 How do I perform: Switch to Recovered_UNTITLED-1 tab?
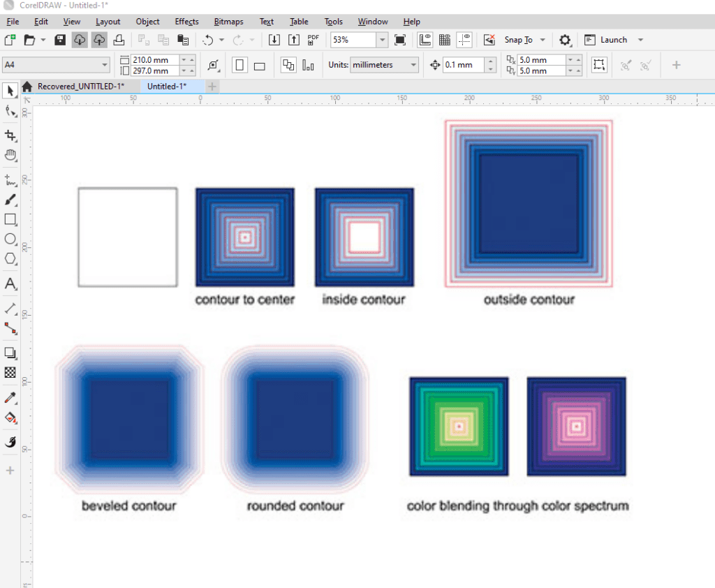click(80, 86)
